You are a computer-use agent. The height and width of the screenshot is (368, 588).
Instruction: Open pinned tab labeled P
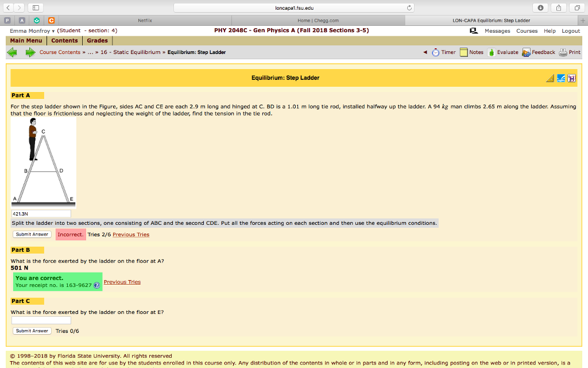(x=7, y=20)
